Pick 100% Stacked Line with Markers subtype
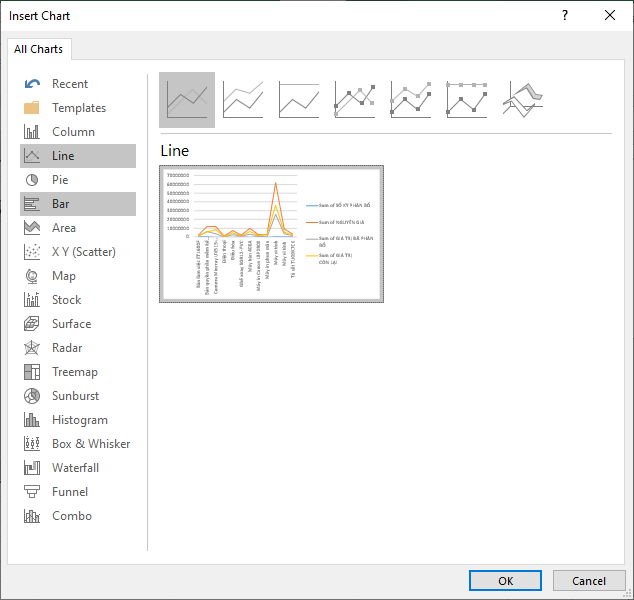This screenshot has height=600, width=634. (x=467, y=100)
